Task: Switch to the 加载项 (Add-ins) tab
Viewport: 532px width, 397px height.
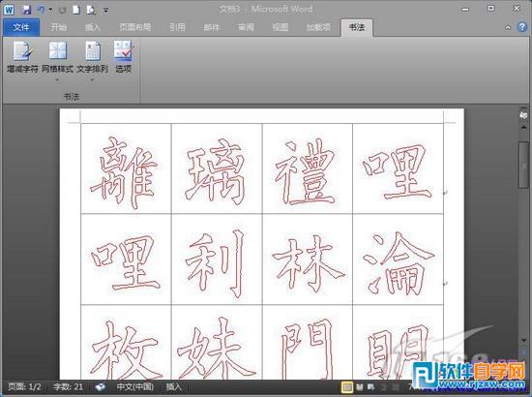Action: [318, 27]
